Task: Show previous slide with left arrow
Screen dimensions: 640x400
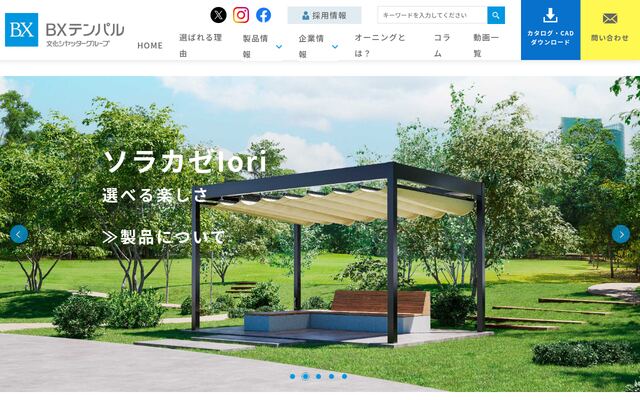Action: pos(19,234)
